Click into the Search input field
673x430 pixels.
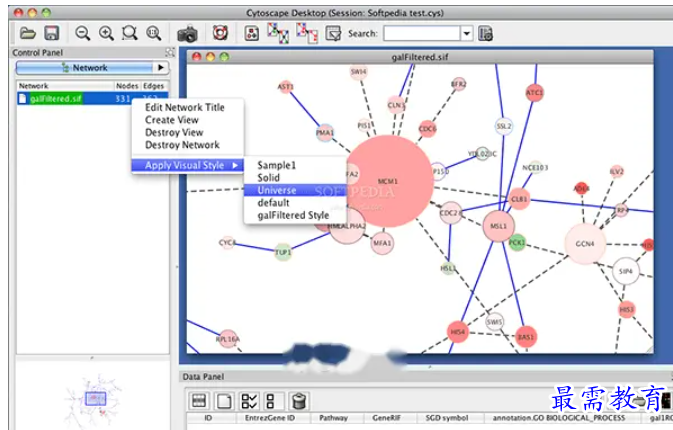click(422, 33)
